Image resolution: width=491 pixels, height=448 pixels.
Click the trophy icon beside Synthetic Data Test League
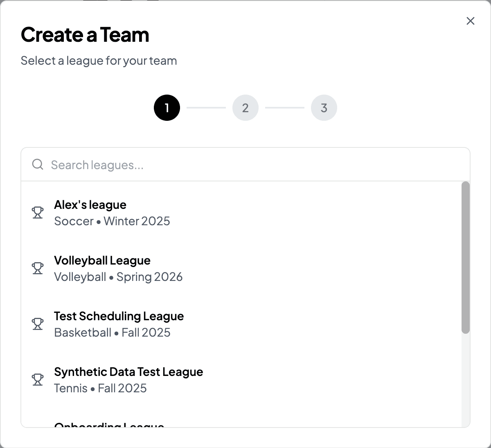pos(38,380)
